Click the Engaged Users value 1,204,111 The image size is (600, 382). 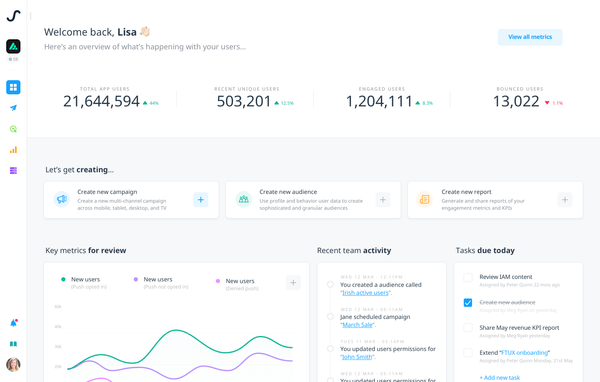pyautogui.click(x=379, y=101)
